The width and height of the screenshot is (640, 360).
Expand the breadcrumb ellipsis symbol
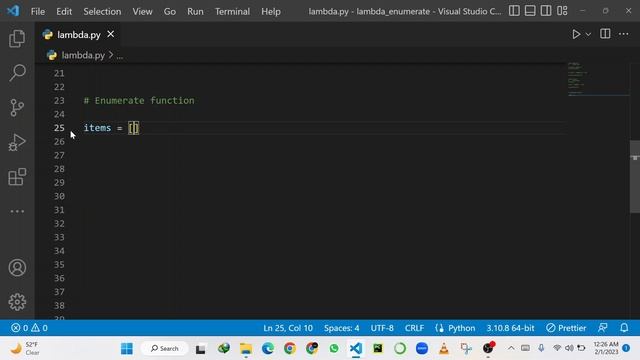pos(120,56)
